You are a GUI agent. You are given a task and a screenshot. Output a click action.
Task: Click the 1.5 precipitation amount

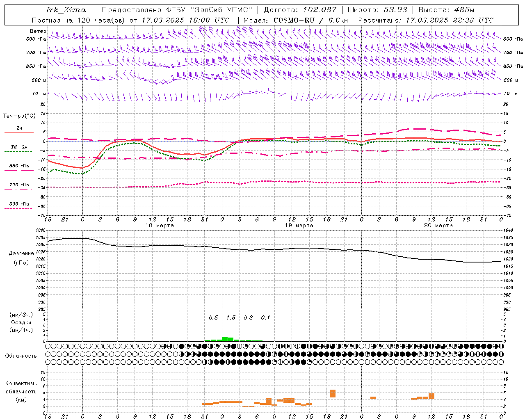tap(231, 318)
